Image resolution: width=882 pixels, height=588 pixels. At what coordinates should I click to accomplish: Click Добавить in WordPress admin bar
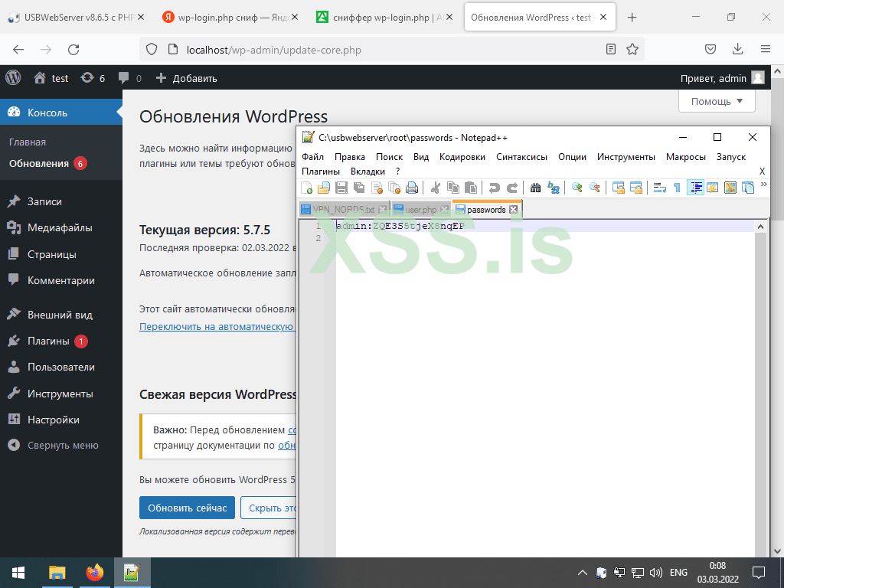[x=187, y=77]
